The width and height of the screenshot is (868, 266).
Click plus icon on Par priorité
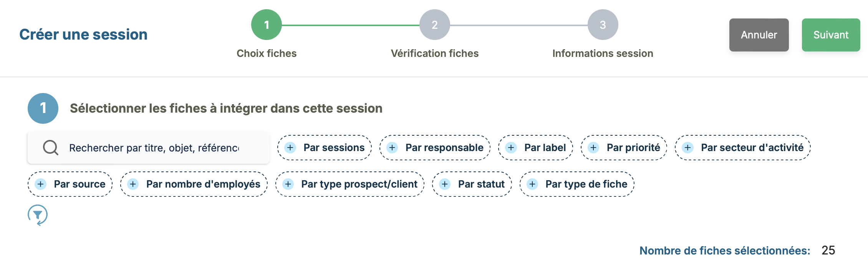[593, 148]
